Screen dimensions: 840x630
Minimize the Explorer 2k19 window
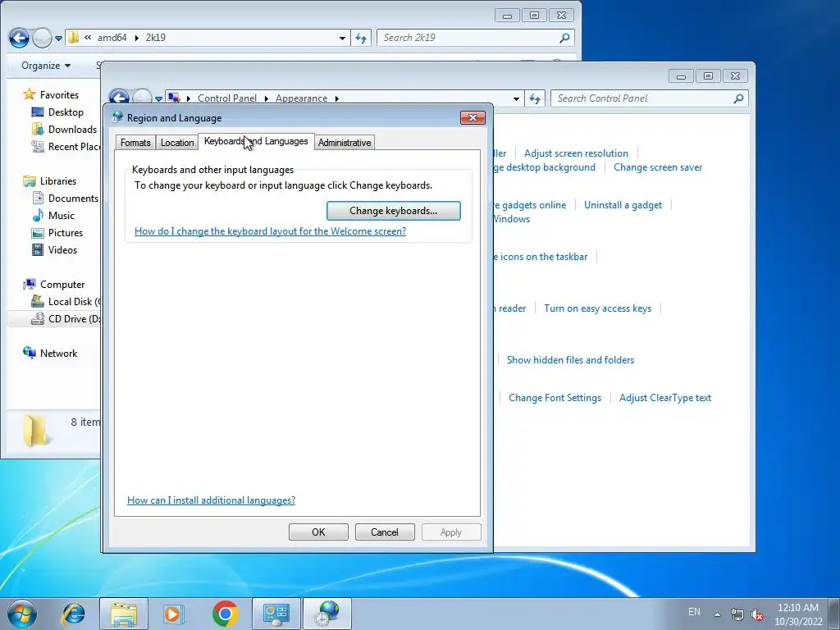(507, 16)
